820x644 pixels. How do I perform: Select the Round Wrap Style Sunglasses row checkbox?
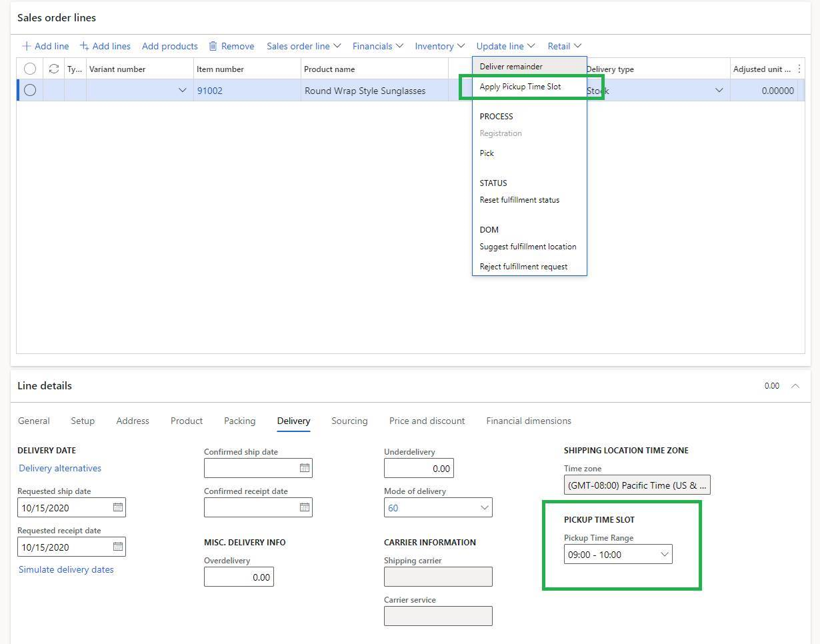[29, 90]
